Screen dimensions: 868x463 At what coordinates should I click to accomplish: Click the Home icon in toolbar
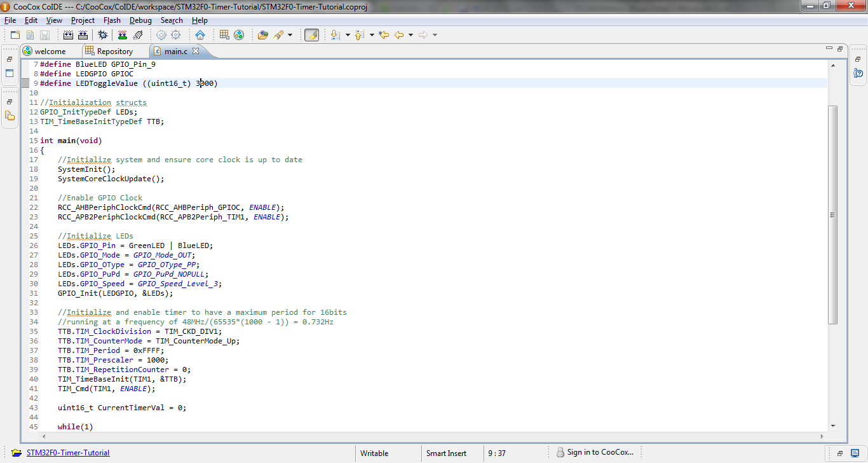[x=200, y=35]
